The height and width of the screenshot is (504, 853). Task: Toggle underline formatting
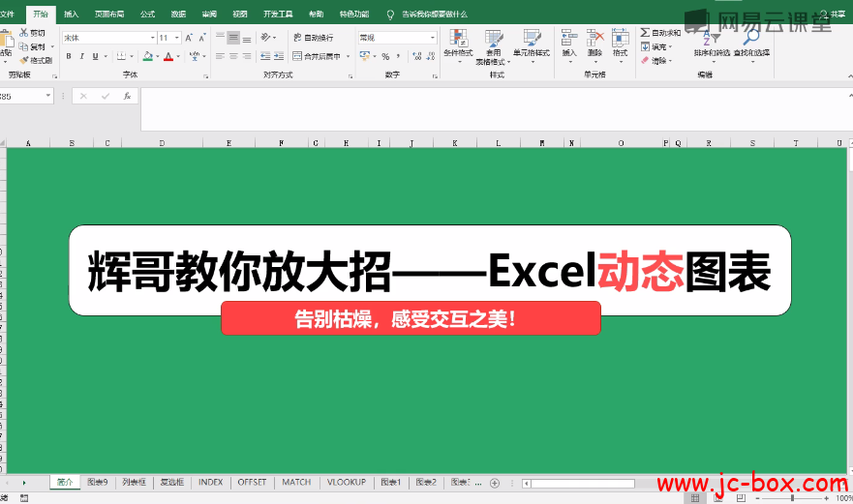coord(95,56)
